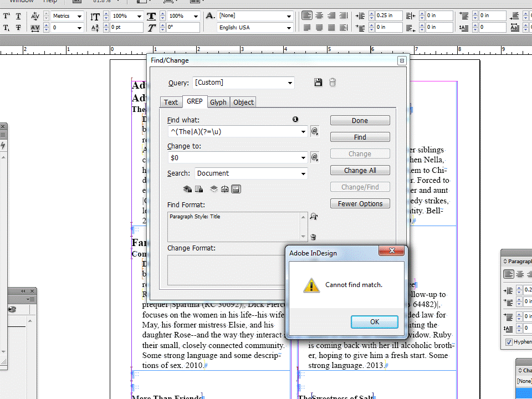Click the Last Line Right Indent icon
This screenshot has width=532, height=399.
pos(411,28)
